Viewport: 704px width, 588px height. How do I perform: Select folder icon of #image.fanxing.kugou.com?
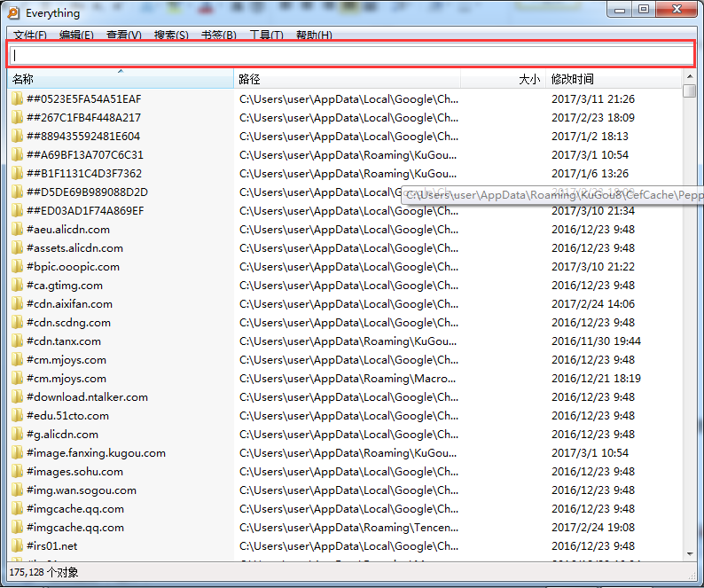[x=17, y=453]
